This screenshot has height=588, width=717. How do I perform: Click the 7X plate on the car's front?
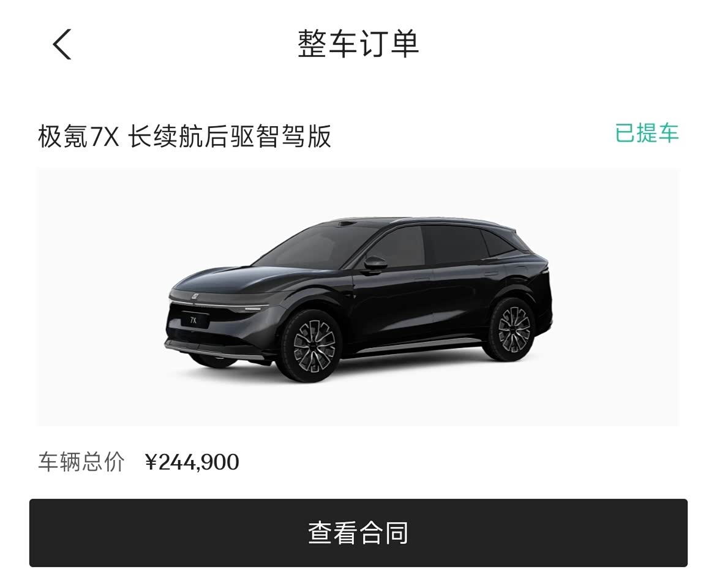tap(193, 320)
